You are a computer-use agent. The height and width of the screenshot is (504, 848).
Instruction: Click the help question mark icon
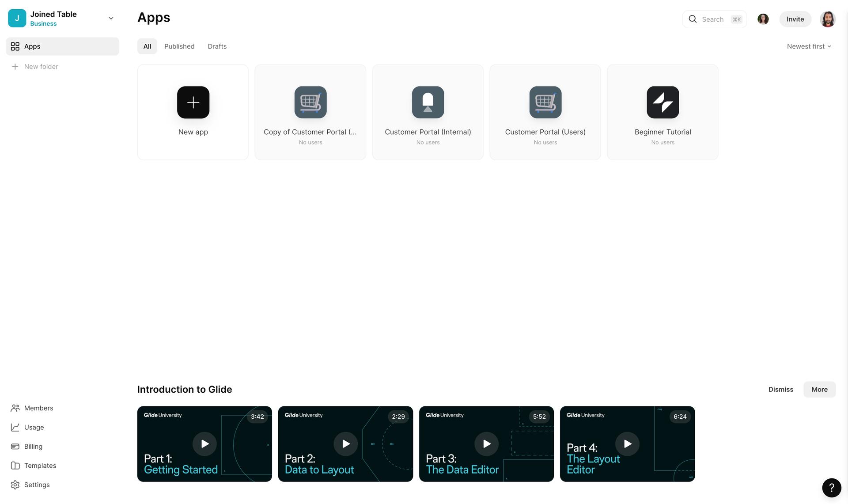tap(831, 488)
